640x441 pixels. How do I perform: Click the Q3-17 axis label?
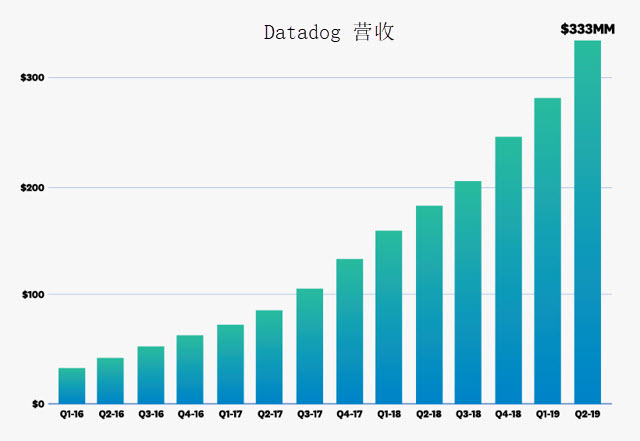(310, 414)
